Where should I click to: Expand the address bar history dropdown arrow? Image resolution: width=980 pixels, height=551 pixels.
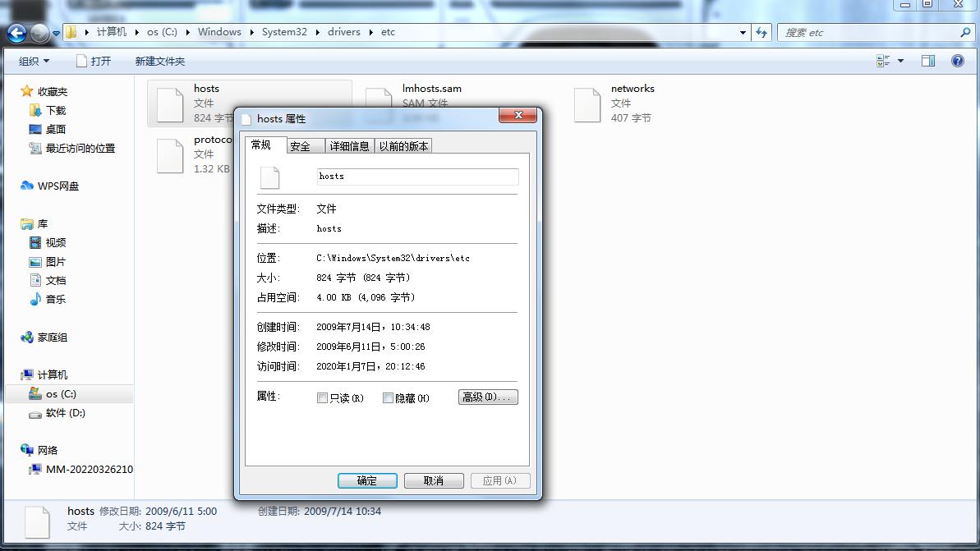(742, 32)
